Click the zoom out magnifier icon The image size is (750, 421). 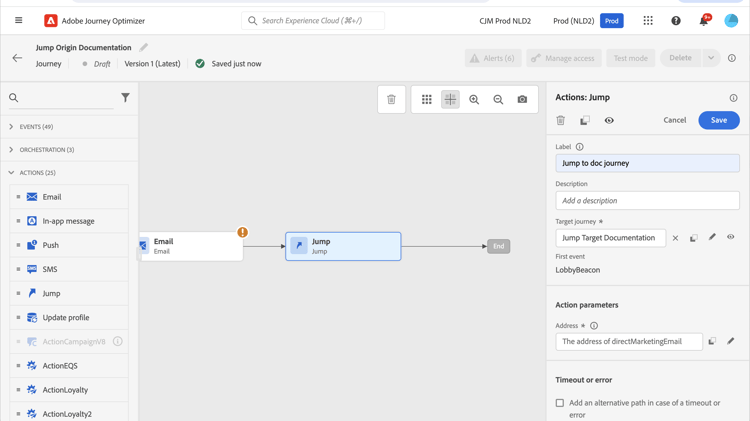point(498,100)
